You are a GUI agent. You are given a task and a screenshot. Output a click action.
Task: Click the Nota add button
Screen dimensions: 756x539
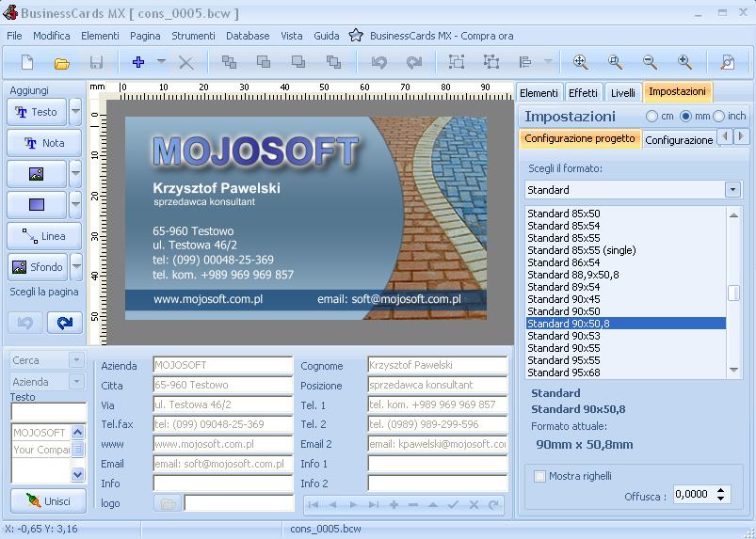[x=44, y=143]
